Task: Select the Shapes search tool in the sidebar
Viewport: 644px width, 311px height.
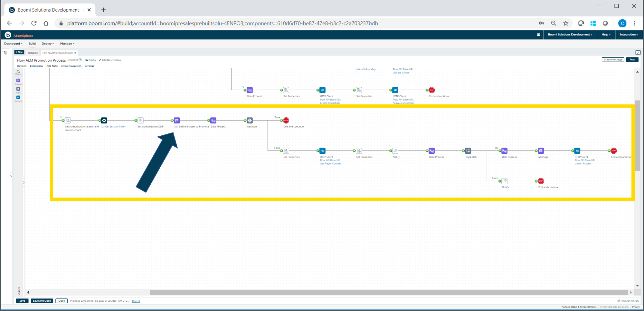Action: (x=18, y=72)
